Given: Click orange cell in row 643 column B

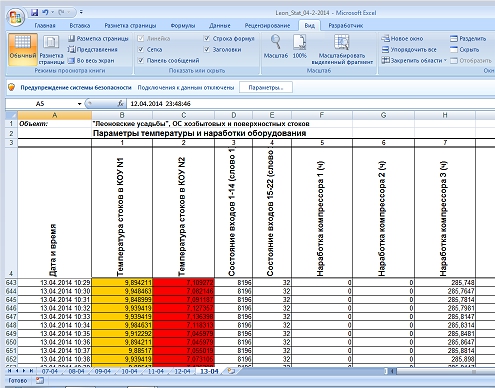Looking at the screenshot, I should tap(122, 282).
